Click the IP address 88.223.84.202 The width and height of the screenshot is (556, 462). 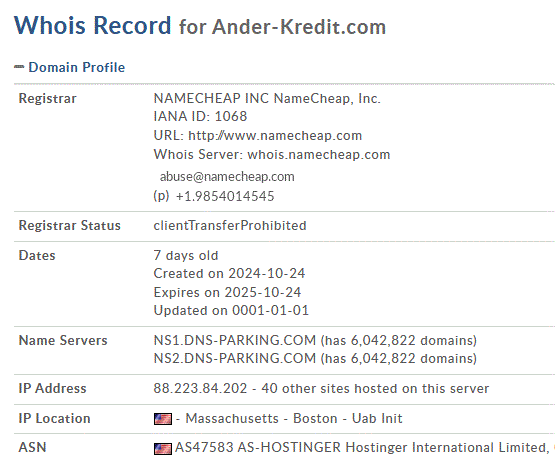click(200, 388)
